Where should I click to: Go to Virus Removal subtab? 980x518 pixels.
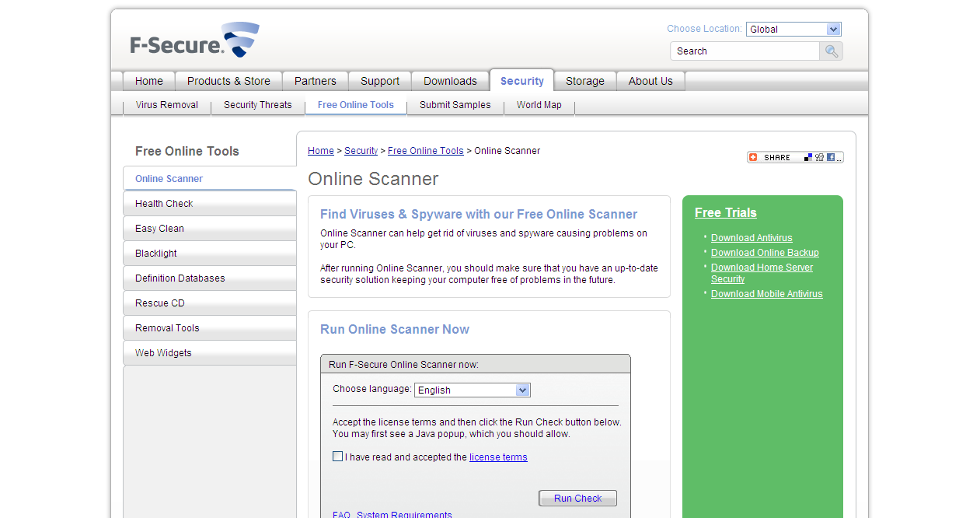[x=167, y=105]
